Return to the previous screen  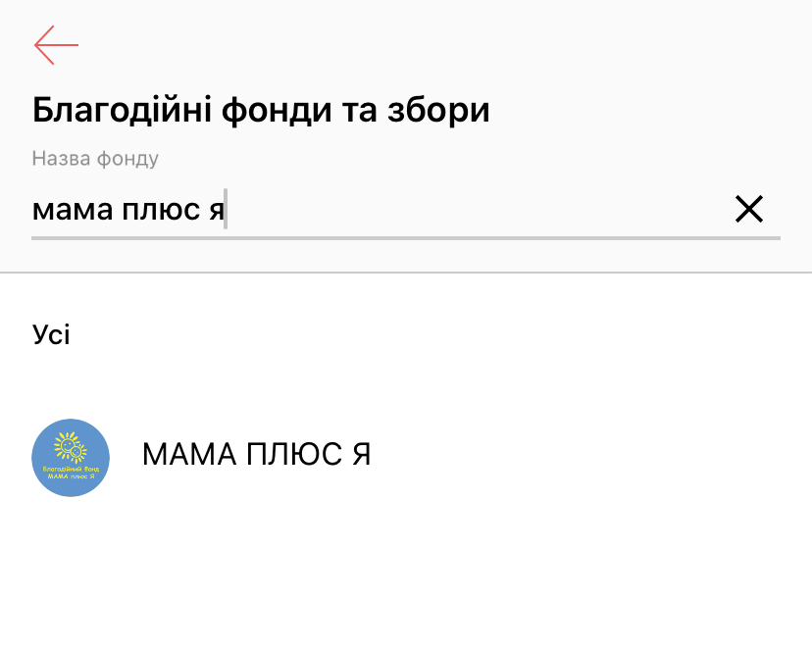(x=56, y=45)
